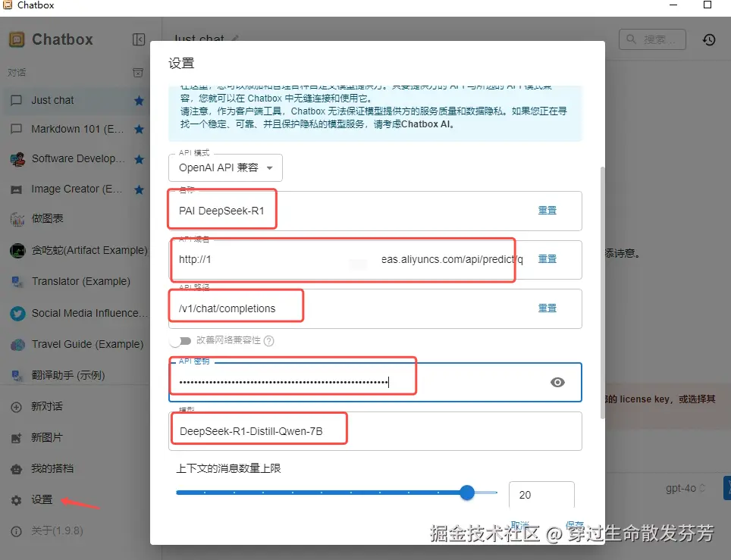Image resolution: width=731 pixels, height=560 pixels.
Task: Click the model field DeepSeek-R1-Distill-Qwen-7B
Action: pos(375,431)
